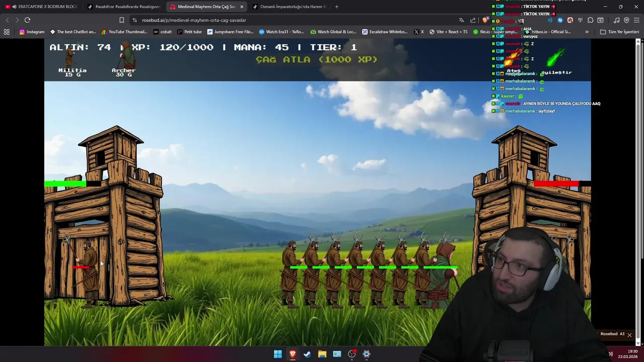Click the ALTIN: 74 gold counter
Screen dimensions: 644x362
tap(80, 47)
